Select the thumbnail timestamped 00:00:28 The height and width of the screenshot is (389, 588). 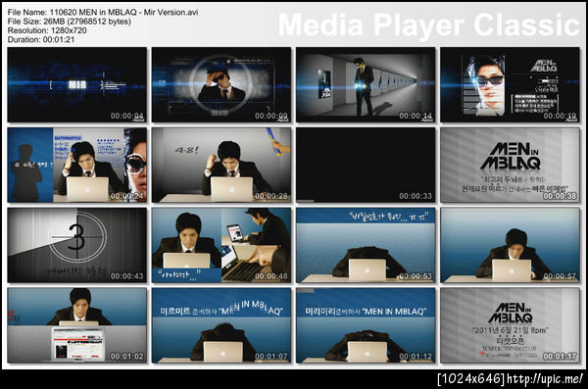point(221,165)
